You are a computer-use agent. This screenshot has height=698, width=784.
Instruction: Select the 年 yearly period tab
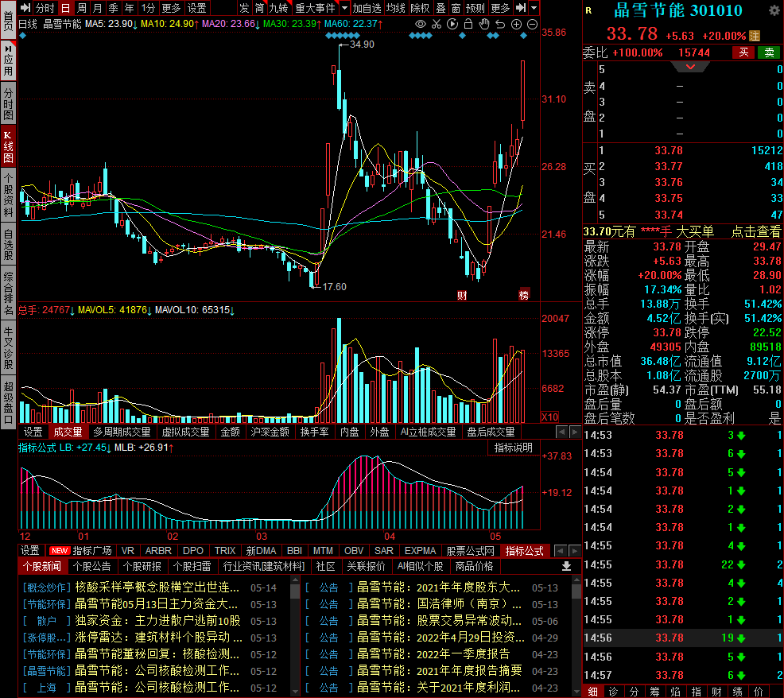click(x=130, y=8)
